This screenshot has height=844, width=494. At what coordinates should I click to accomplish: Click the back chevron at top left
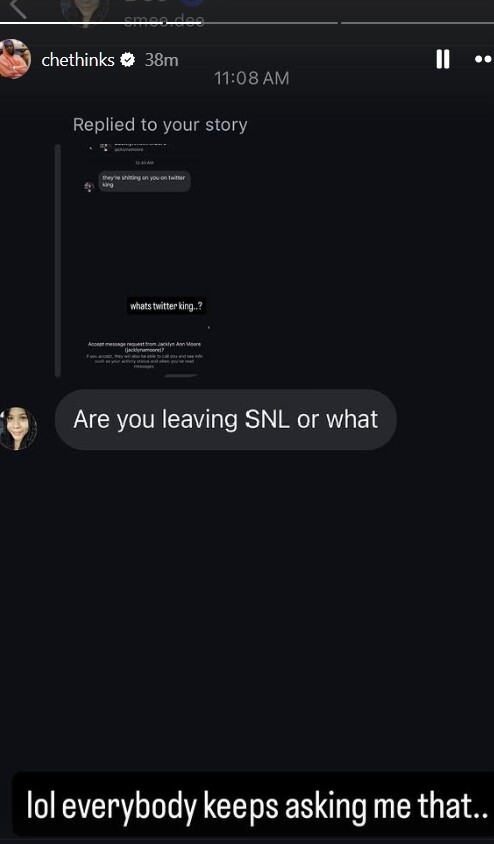(x=18, y=9)
